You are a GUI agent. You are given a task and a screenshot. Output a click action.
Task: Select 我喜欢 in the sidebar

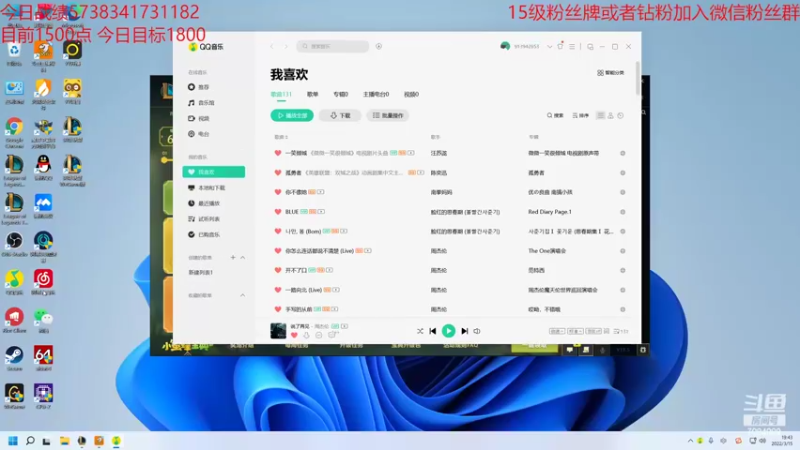coord(214,172)
